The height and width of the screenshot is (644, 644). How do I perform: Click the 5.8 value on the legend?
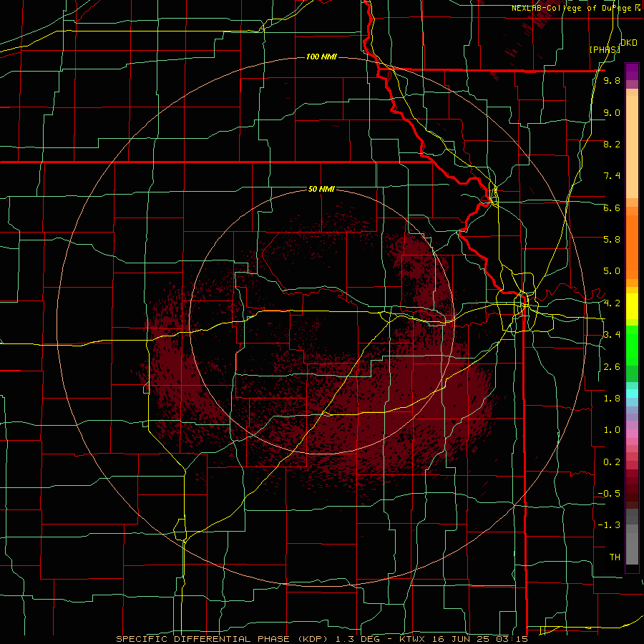click(x=612, y=240)
